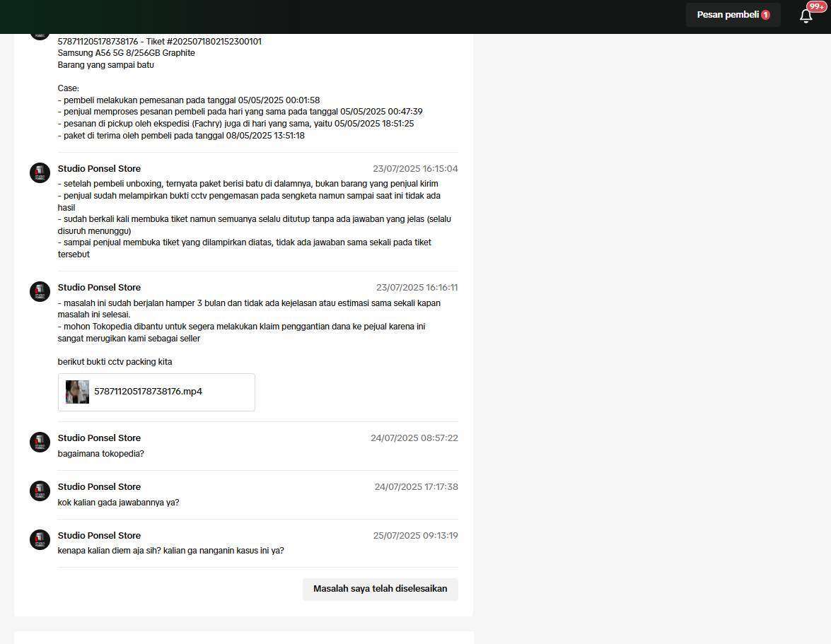Click the timestamp 23/07/2025 16:15:04
Image resolution: width=831 pixels, height=644 pixels.
coord(415,168)
